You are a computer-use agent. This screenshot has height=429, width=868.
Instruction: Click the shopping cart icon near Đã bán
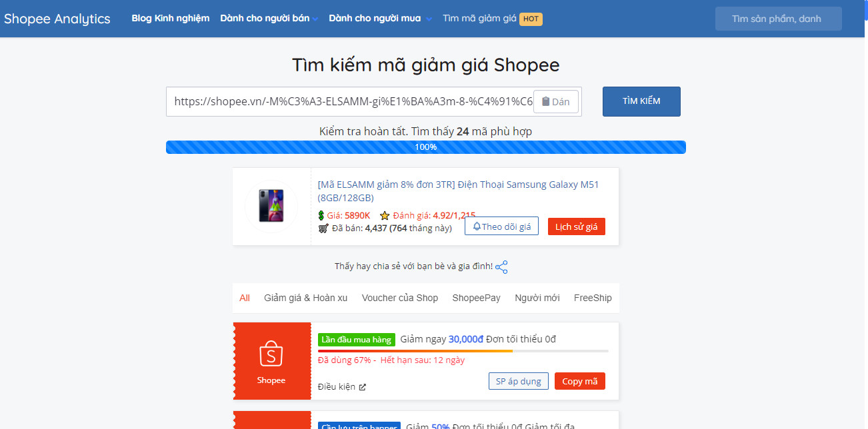click(x=323, y=228)
